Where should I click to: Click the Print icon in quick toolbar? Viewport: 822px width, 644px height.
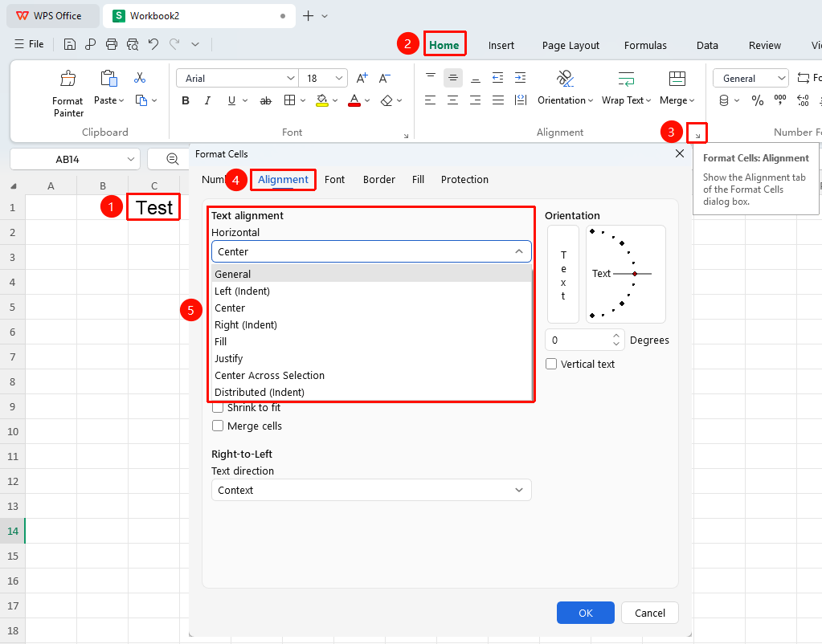tap(112, 44)
